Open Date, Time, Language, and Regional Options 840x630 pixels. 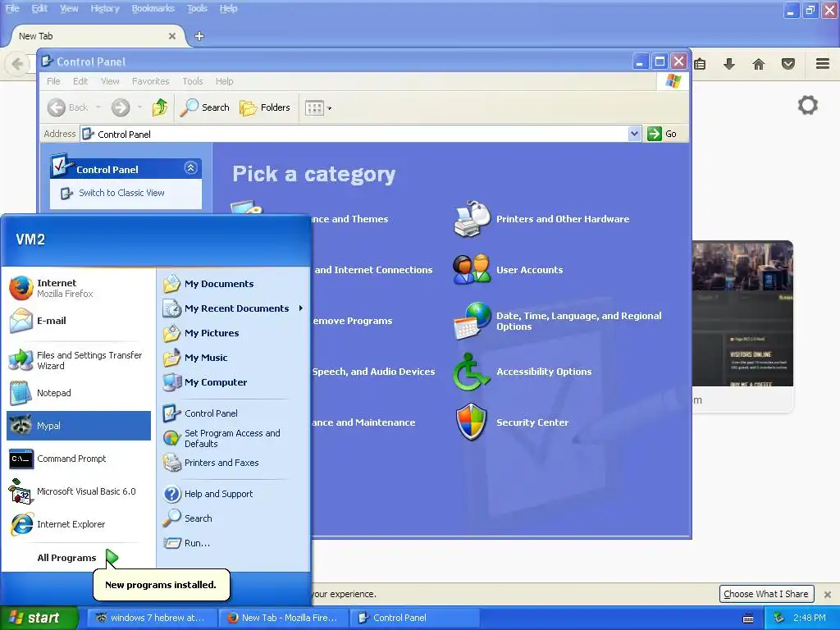pos(558,321)
